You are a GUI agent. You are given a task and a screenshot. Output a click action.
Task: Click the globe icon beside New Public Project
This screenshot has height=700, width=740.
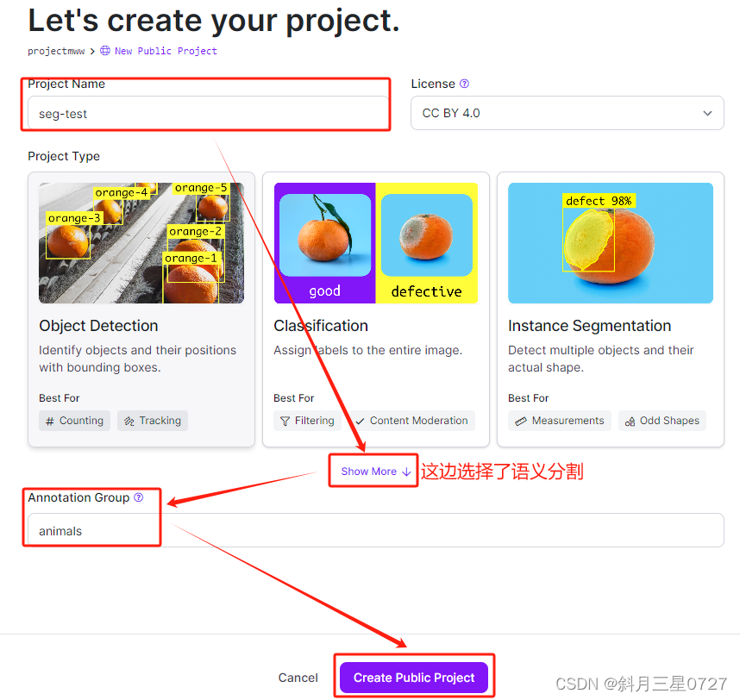tap(105, 51)
